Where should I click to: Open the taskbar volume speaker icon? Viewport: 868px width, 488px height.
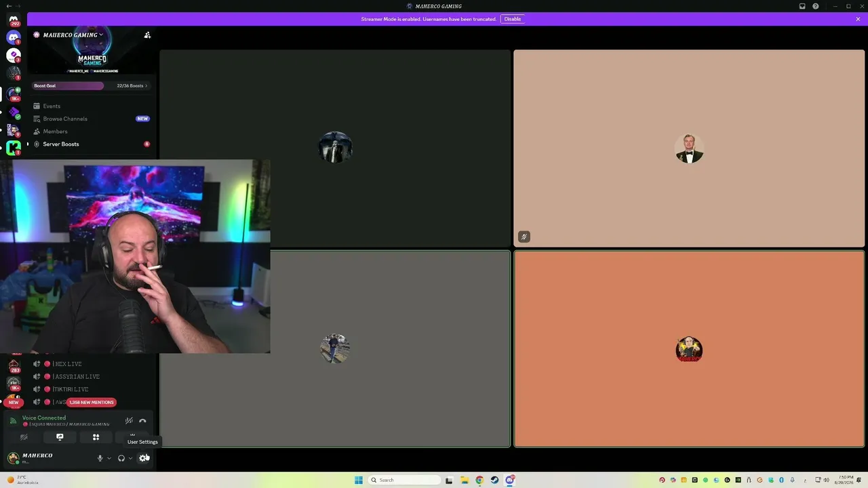[825, 480]
